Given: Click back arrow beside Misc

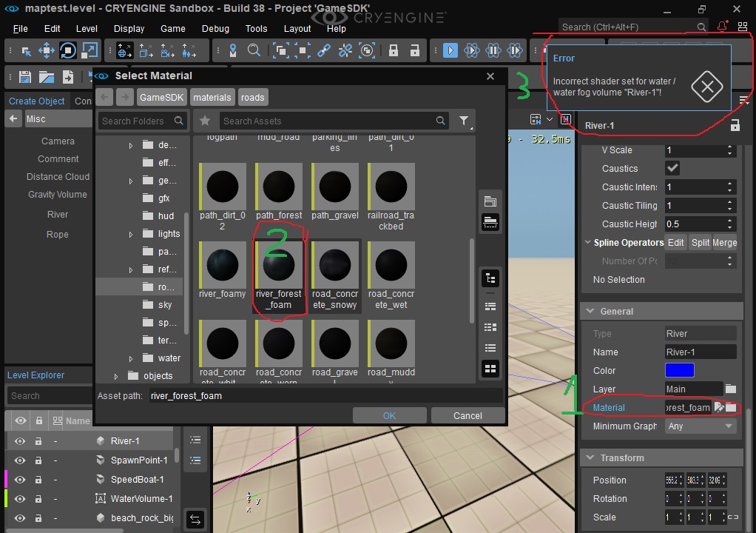Looking at the screenshot, I should point(13,118).
